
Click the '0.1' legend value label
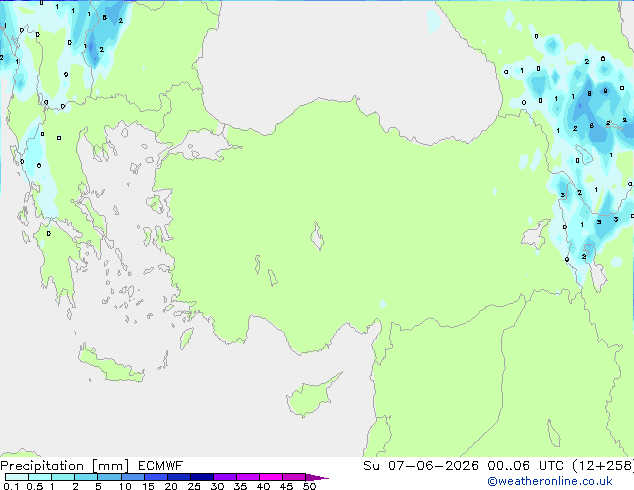coord(11,486)
